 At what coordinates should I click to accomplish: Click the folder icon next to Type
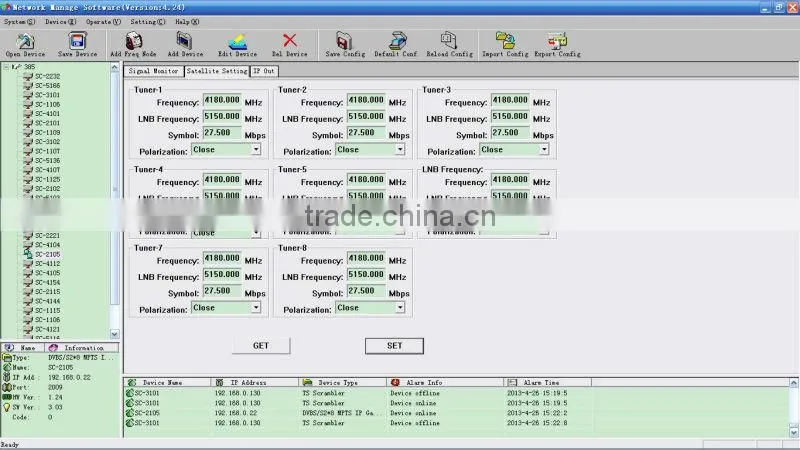(7, 358)
